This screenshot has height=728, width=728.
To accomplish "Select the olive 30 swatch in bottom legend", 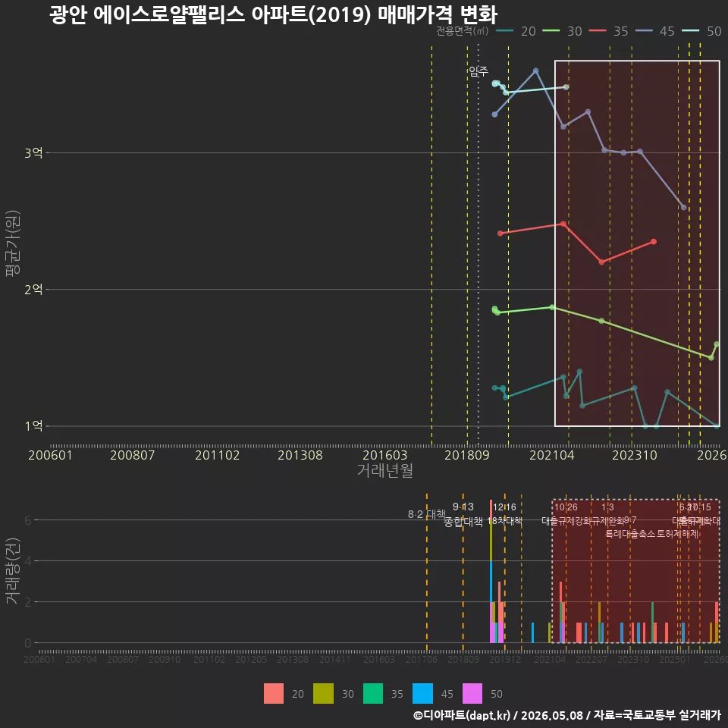I will [x=323, y=694].
